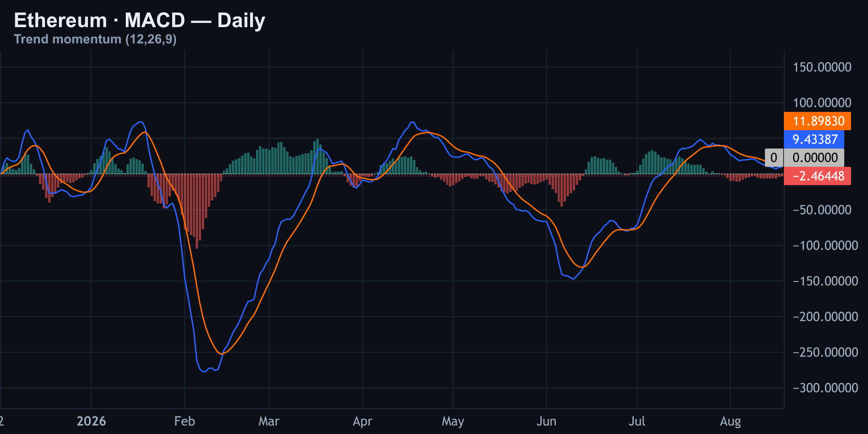This screenshot has width=868, height=434.
Task: Click the gray zero line label 0.00000
Action: point(814,158)
